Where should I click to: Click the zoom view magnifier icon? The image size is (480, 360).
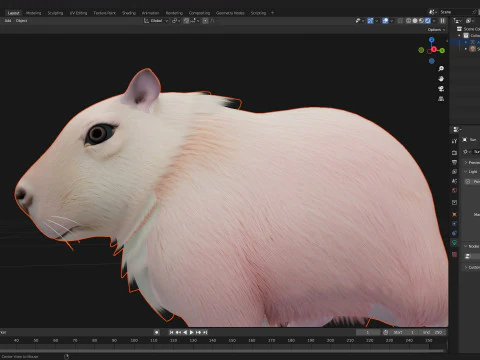[x=441, y=69]
